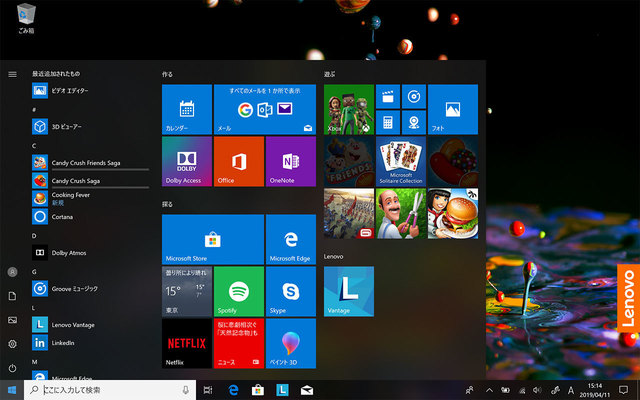
Task: Open the OneNote tile
Action: point(291,161)
